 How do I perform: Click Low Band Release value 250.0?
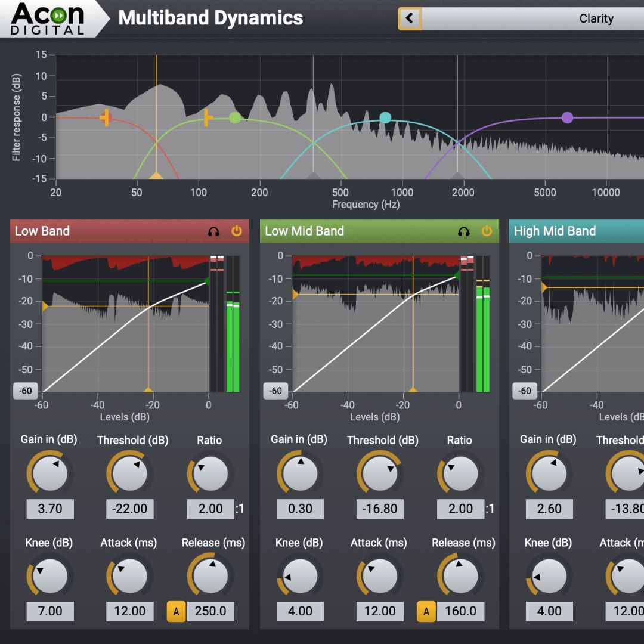[x=210, y=612]
